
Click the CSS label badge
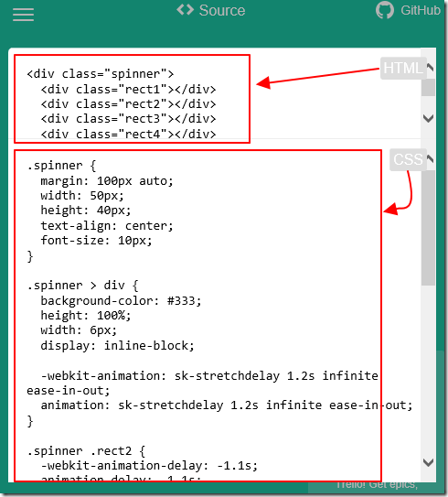tap(408, 159)
